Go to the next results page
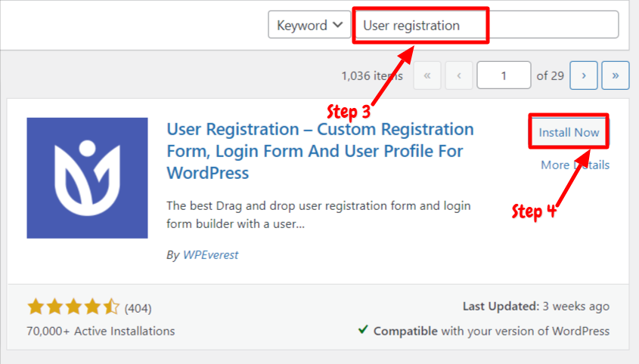Viewport: 639px width, 364px height. point(584,76)
